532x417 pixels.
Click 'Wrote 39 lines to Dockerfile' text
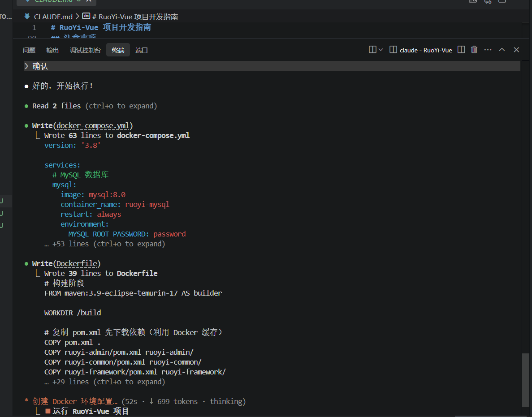coord(101,274)
